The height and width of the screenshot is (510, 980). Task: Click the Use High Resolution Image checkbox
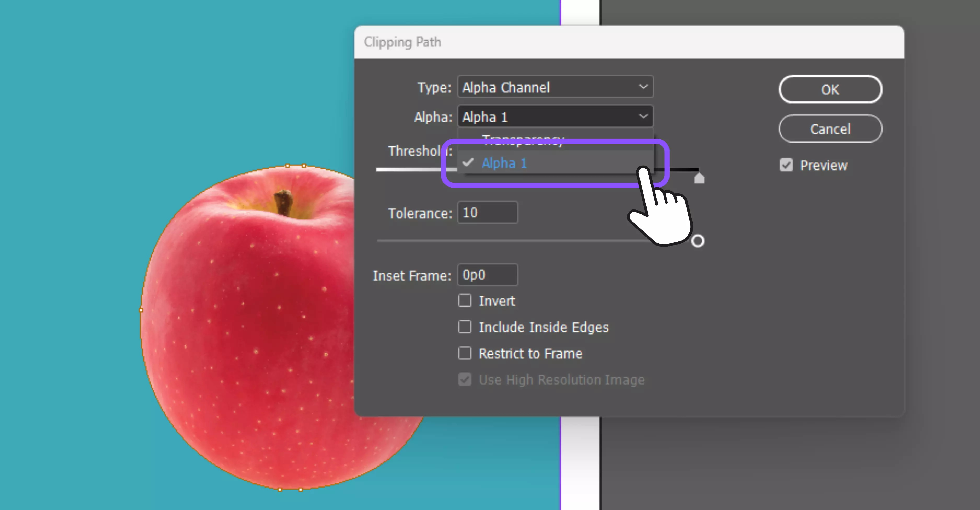[464, 379]
